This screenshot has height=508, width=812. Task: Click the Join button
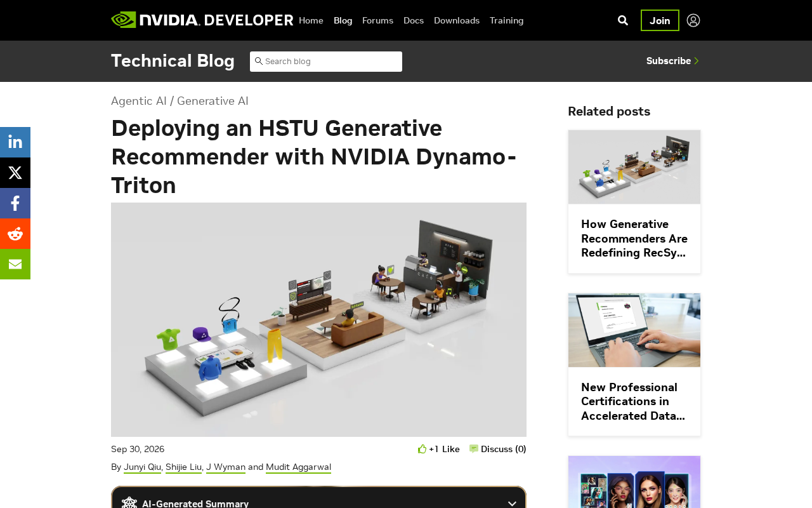660,20
